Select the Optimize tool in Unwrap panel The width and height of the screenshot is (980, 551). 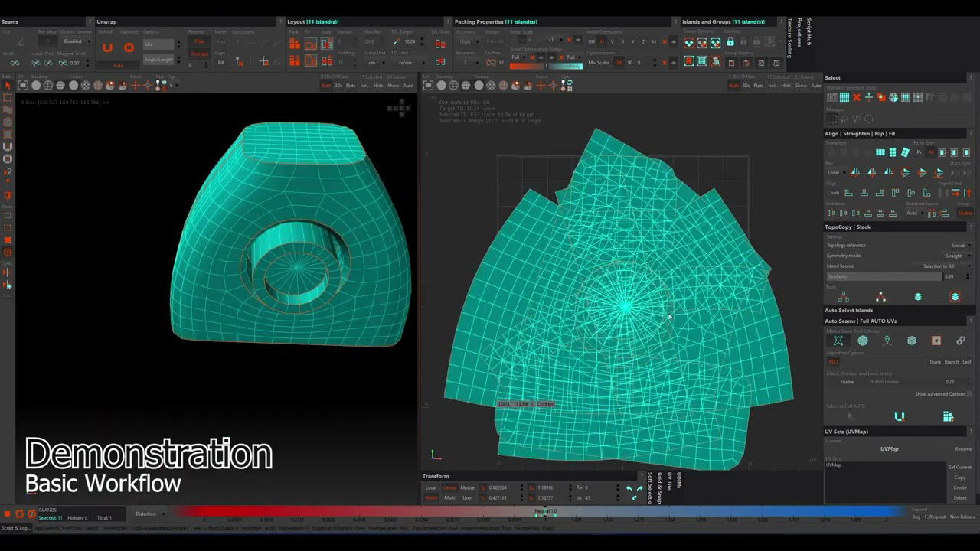(129, 47)
